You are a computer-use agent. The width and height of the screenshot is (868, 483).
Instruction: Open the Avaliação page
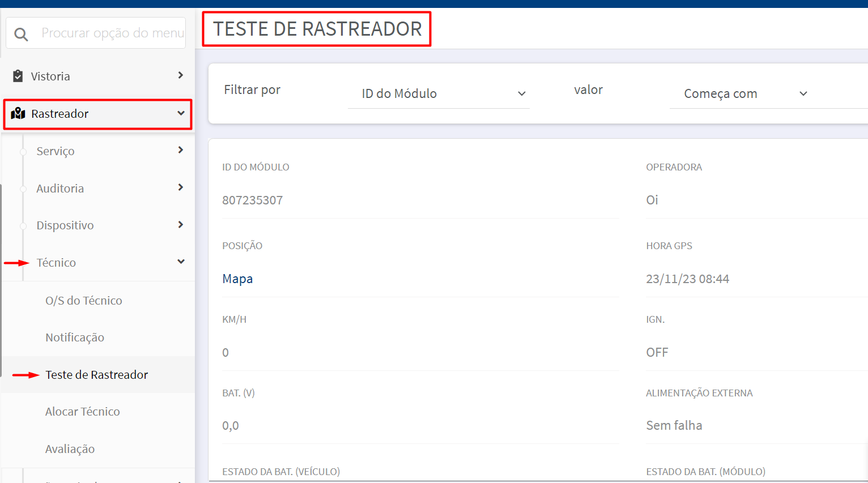click(70, 448)
